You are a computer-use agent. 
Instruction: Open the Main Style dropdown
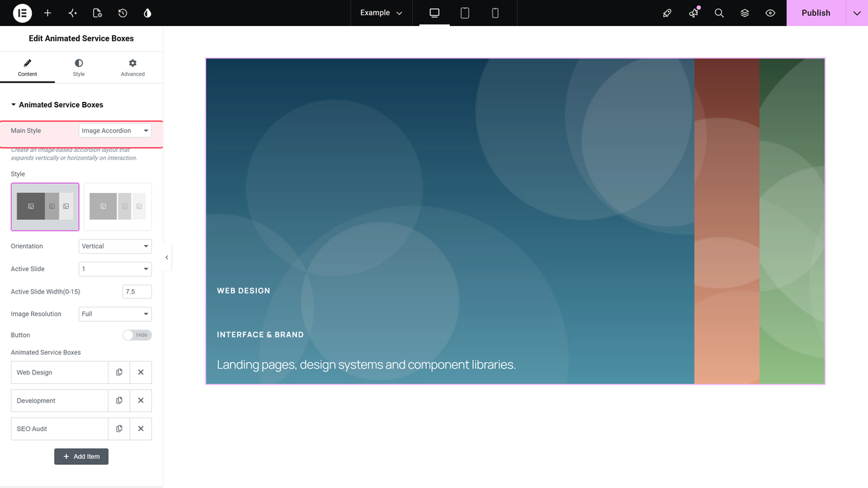[x=115, y=131]
